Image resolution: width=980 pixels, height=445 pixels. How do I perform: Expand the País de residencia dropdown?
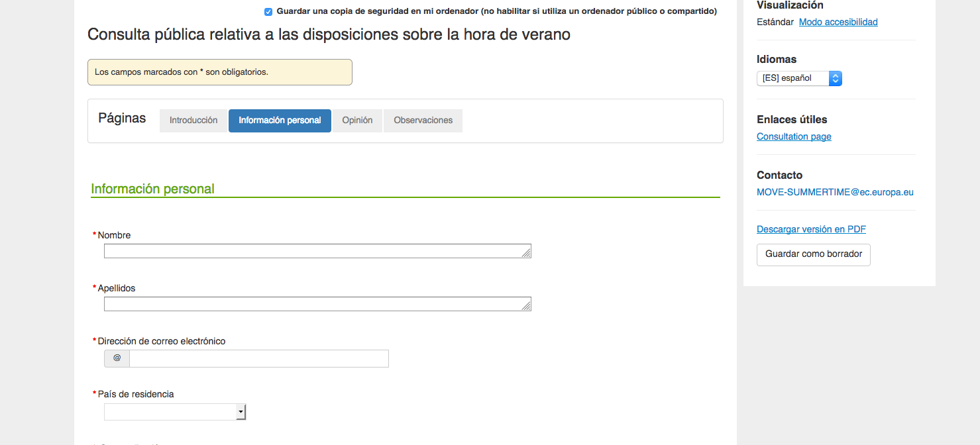tap(175, 412)
